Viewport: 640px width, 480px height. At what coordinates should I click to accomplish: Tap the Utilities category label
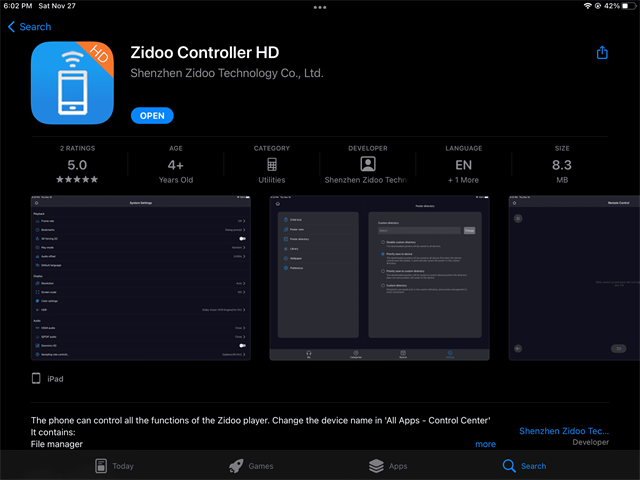coord(272,180)
